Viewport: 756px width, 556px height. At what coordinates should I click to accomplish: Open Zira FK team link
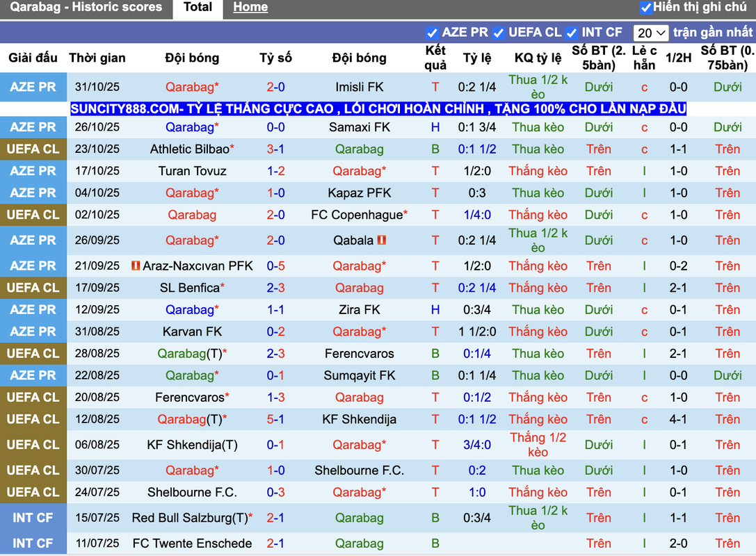(x=359, y=310)
